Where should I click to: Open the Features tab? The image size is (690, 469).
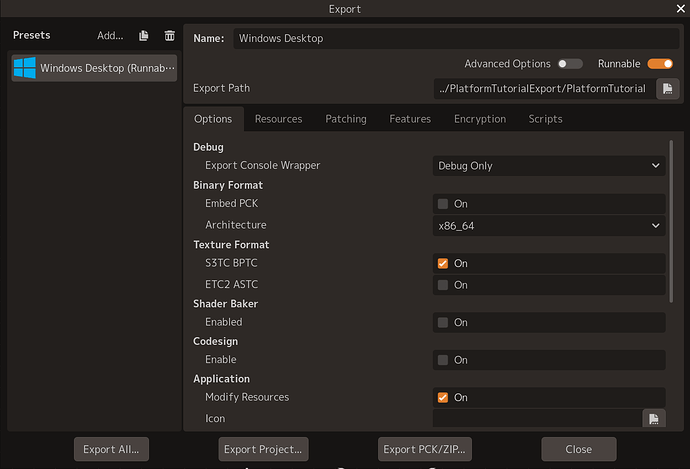pyautogui.click(x=410, y=119)
